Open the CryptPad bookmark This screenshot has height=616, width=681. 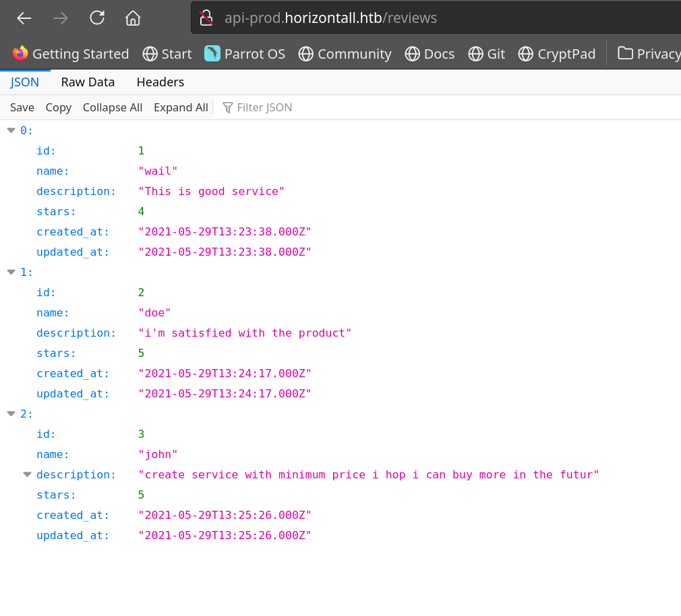click(x=557, y=54)
